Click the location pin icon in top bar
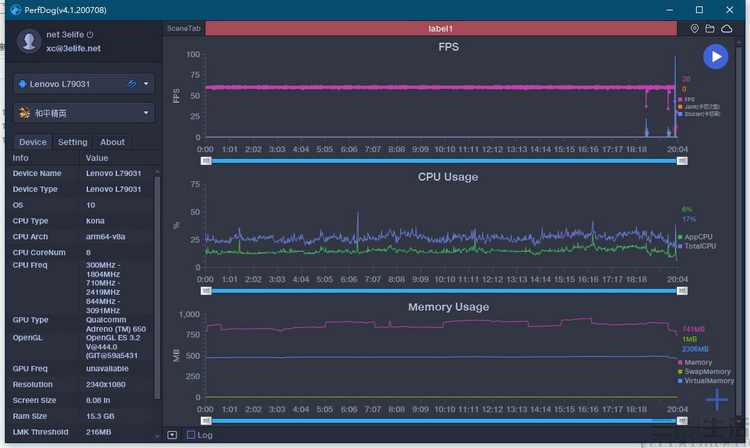Viewport: 750px width, 448px height. 694,29
